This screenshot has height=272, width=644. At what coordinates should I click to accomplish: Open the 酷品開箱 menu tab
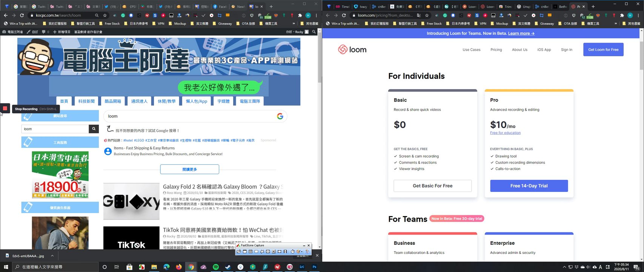[113, 101]
